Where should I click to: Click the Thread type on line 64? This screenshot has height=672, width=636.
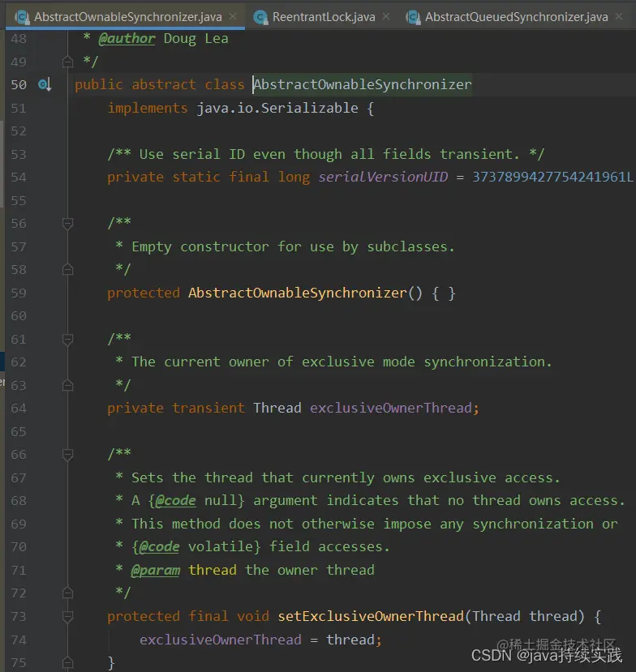tap(277, 408)
